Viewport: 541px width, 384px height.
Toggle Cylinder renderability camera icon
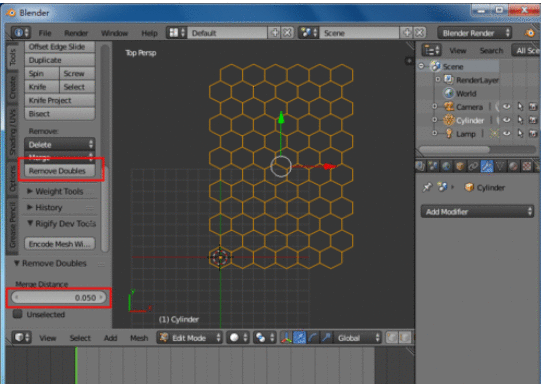[533, 120]
